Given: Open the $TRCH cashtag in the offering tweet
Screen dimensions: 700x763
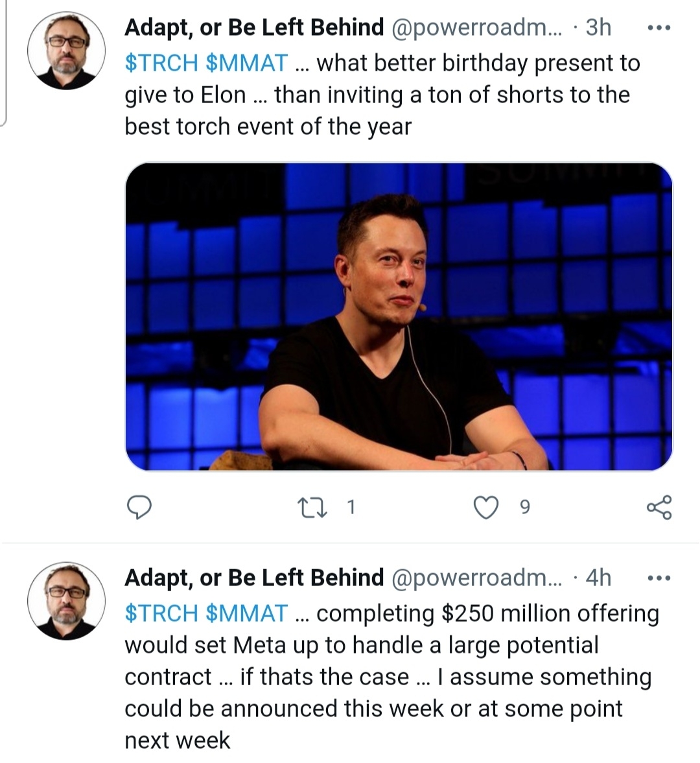Looking at the screenshot, I should tap(161, 613).
